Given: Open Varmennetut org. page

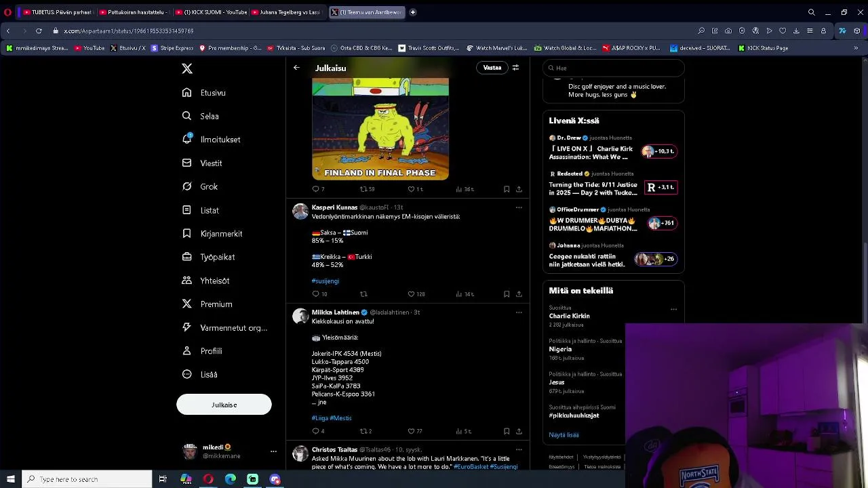Looking at the screenshot, I should (224, 327).
